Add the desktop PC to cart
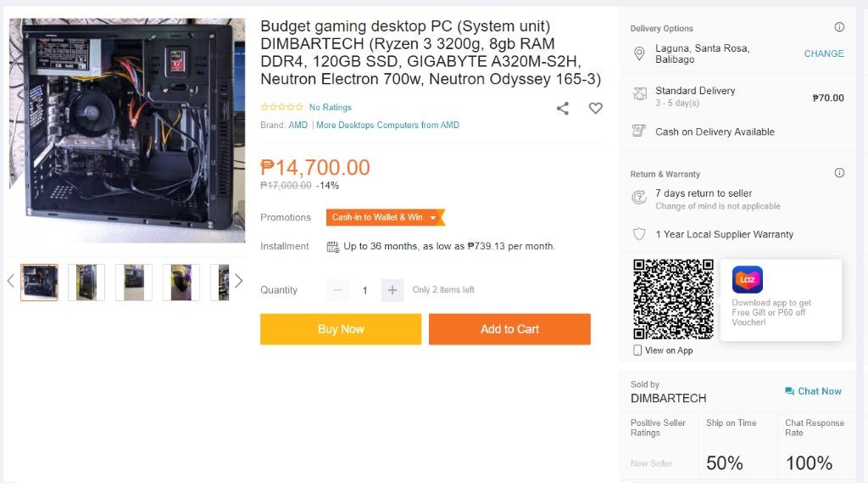This screenshot has width=868, height=487. pyautogui.click(x=509, y=329)
